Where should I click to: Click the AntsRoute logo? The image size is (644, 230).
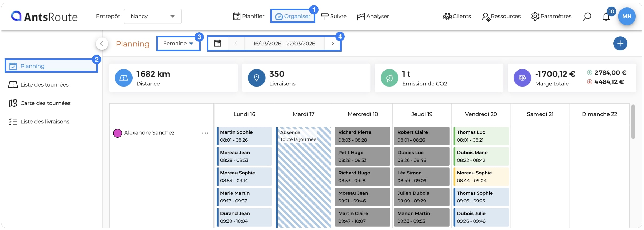(x=44, y=17)
